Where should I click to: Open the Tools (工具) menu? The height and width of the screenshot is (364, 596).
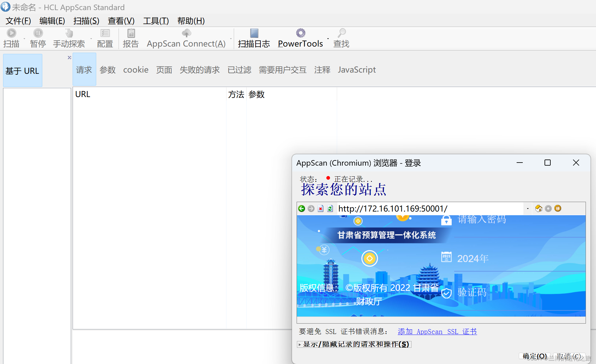pos(156,21)
